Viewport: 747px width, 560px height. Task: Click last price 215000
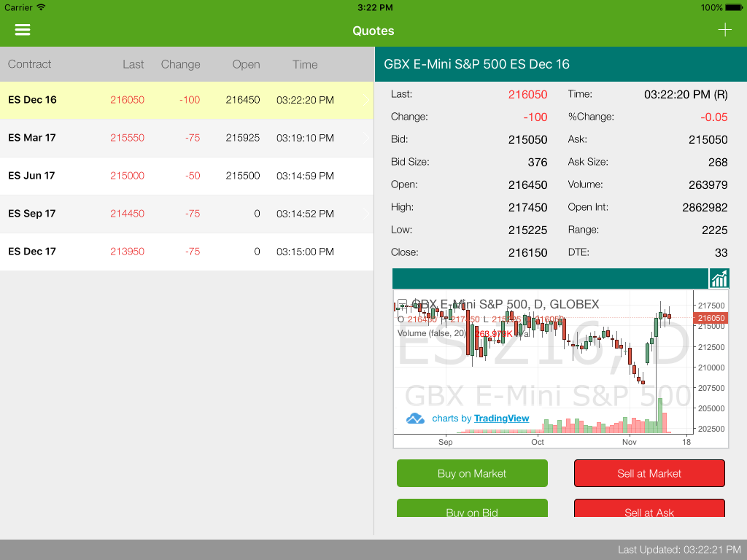[127, 176]
